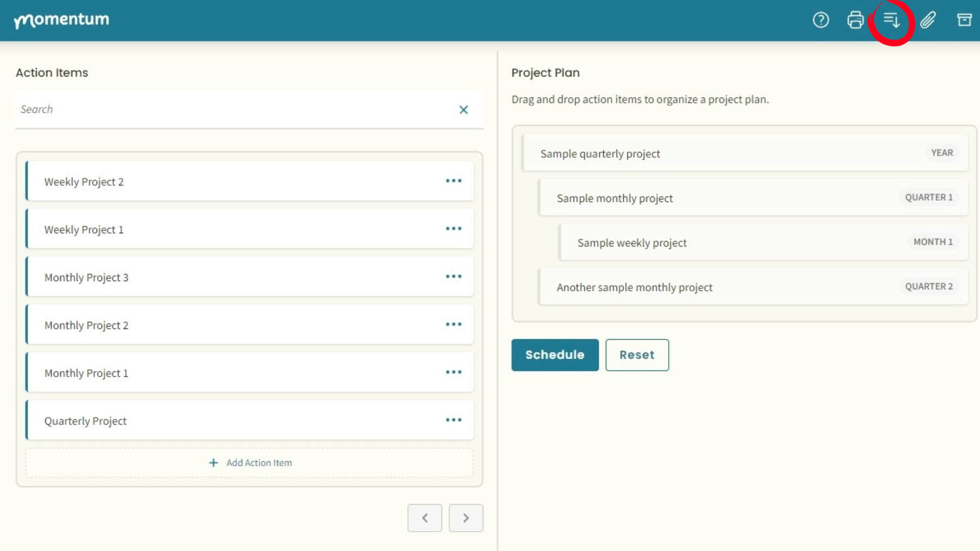980x551 pixels.
Task: Go to previous page of action items
Action: coord(425,518)
